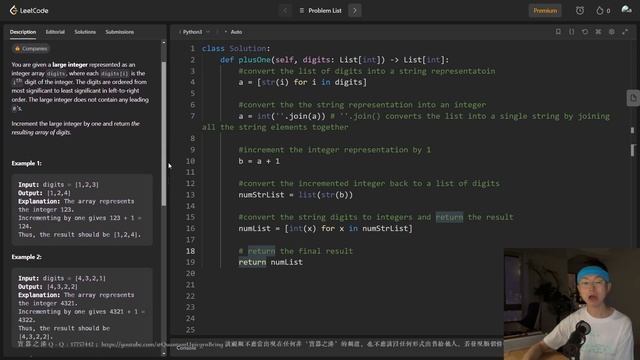640x360 pixels.
Task: Go to the next problem arrow
Action: pos(355,11)
